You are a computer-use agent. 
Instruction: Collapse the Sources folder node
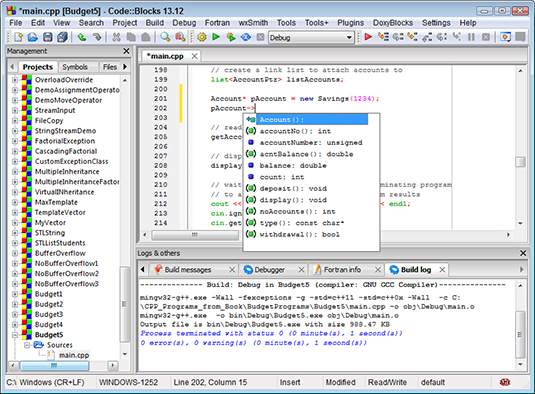coord(27,345)
